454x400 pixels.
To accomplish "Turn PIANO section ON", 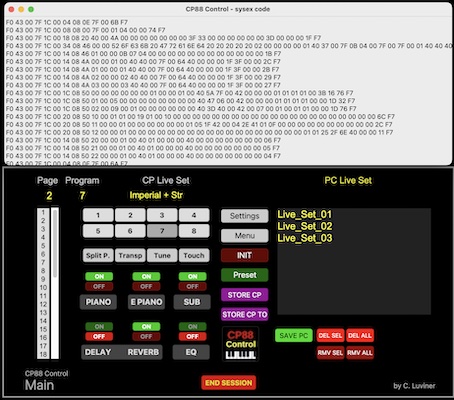I will tap(99, 276).
